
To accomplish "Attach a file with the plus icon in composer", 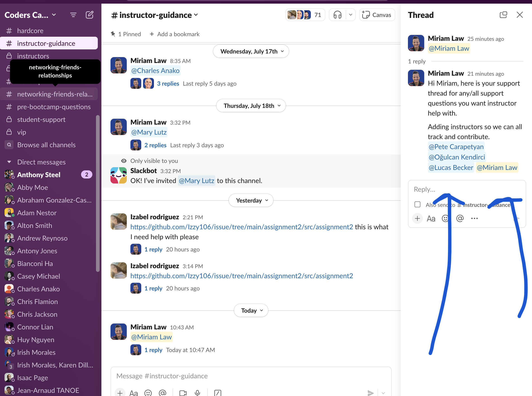I will click(120, 393).
